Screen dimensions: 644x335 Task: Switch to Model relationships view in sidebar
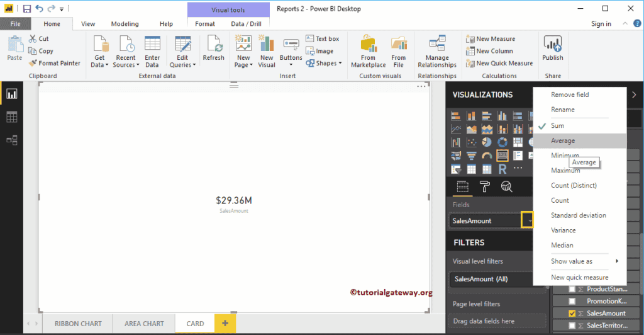(11, 140)
